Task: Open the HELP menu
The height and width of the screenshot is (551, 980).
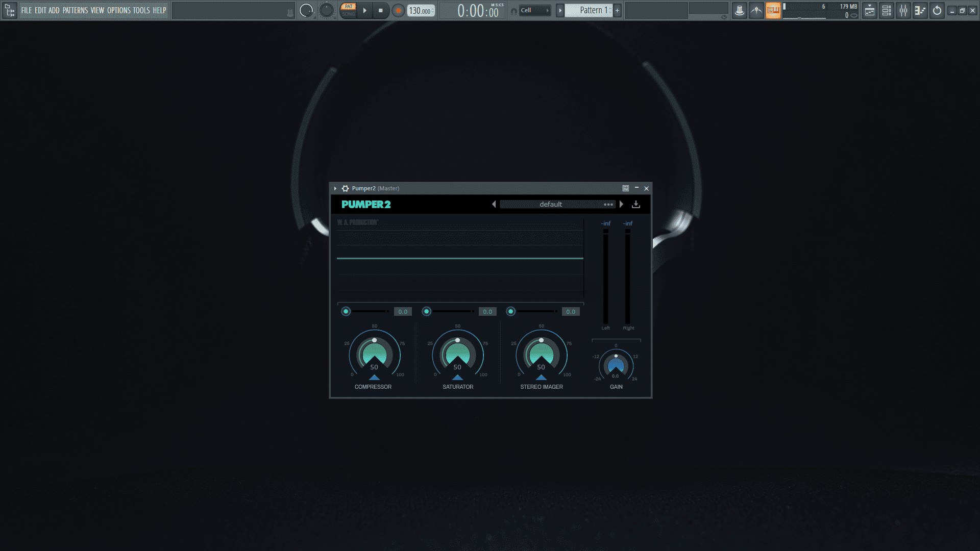Action: pyautogui.click(x=160, y=10)
